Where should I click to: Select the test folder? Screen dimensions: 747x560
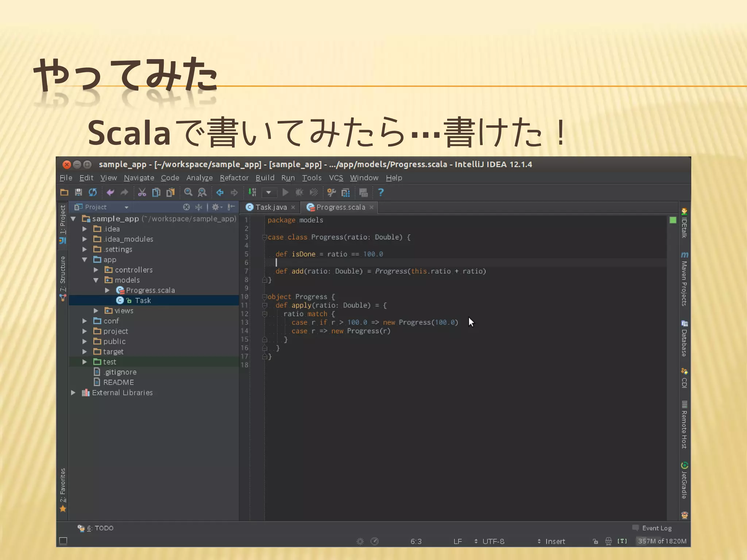(x=109, y=362)
